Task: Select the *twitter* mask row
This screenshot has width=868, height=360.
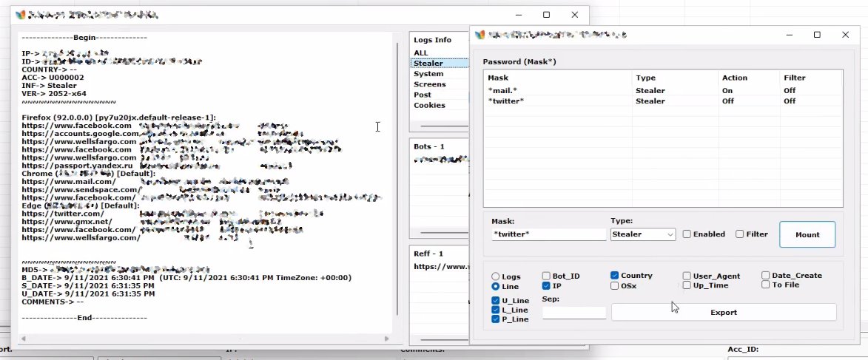Action: (662, 101)
